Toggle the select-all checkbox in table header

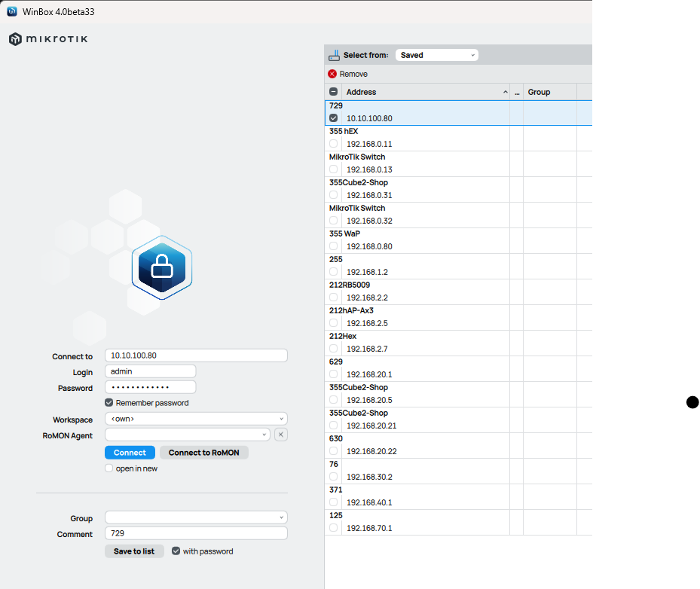[x=334, y=92]
